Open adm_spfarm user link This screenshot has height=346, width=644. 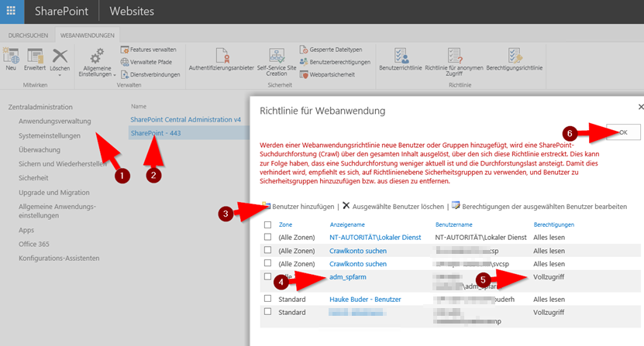[347, 277]
